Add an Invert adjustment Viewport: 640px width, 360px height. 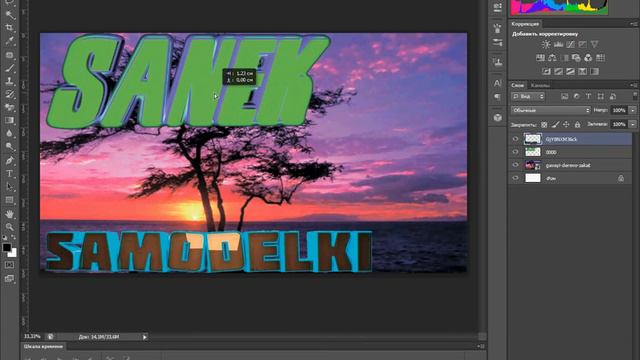point(546,71)
